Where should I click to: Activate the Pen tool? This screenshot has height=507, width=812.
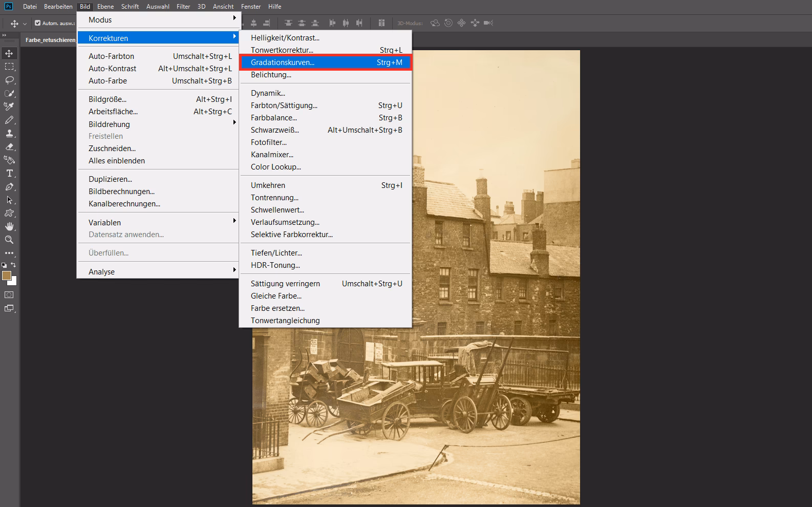click(x=9, y=186)
